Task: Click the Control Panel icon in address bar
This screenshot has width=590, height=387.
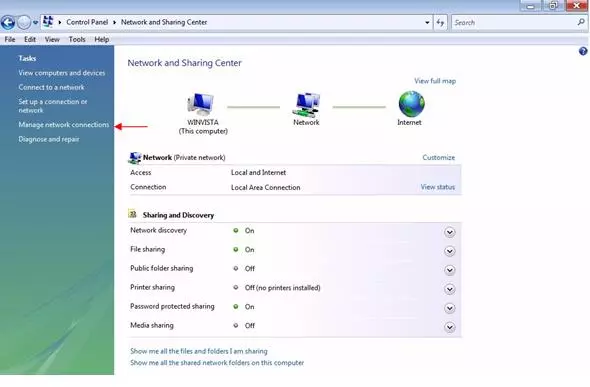Action: [48, 22]
